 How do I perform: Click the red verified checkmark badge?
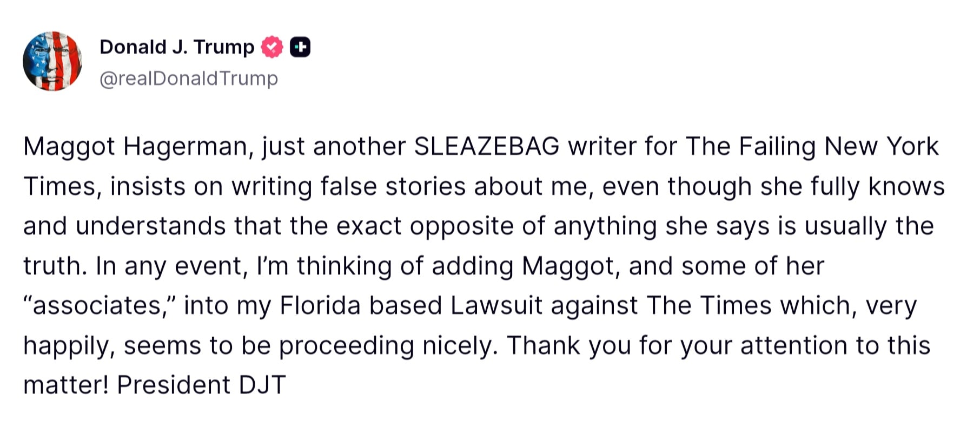coord(272,48)
